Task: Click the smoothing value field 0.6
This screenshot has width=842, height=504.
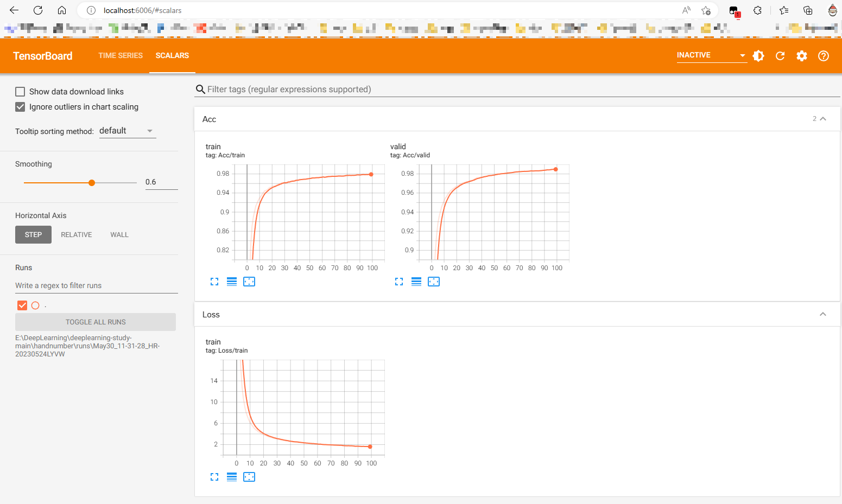Action: [161, 182]
